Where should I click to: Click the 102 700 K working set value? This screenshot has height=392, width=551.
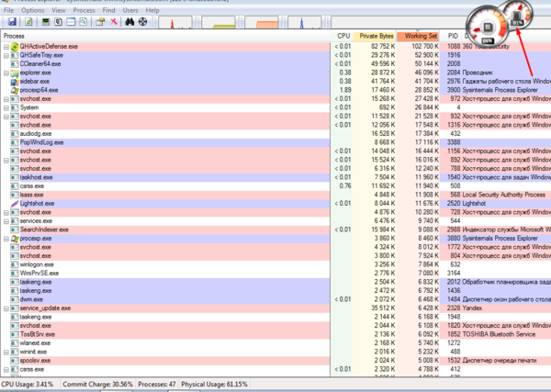pyautogui.click(x=425, y=47)
